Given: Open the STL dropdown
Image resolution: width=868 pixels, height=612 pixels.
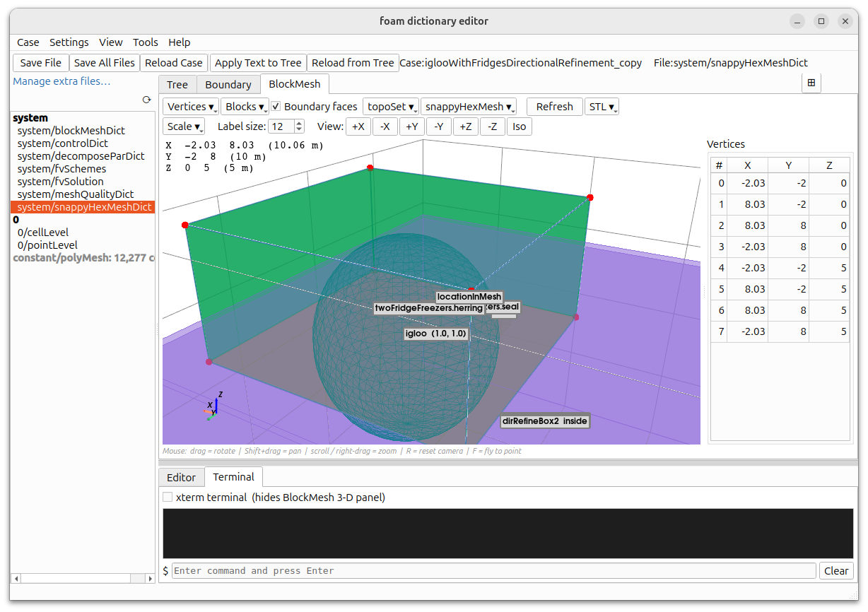Looking at the screenshot, I should [602, 107].
